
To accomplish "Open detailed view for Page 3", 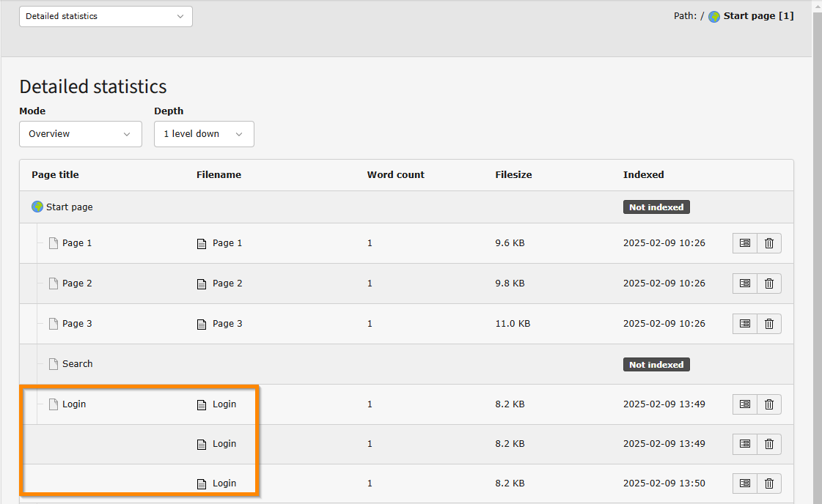I will point(744,323).
